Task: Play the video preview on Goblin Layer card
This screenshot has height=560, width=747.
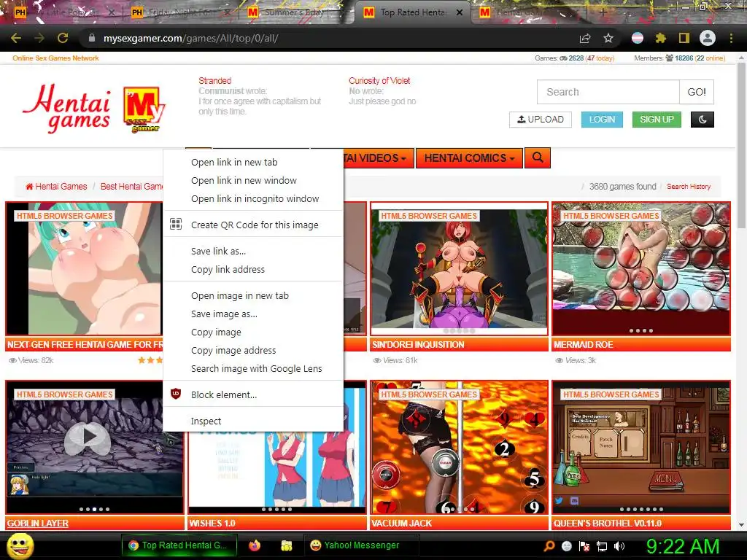Action: click(x=88, y=437)
